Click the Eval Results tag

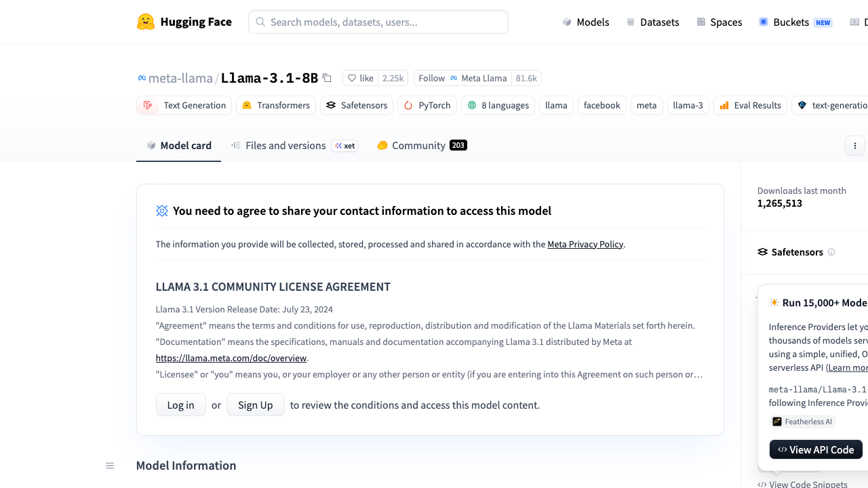point(750,105)
